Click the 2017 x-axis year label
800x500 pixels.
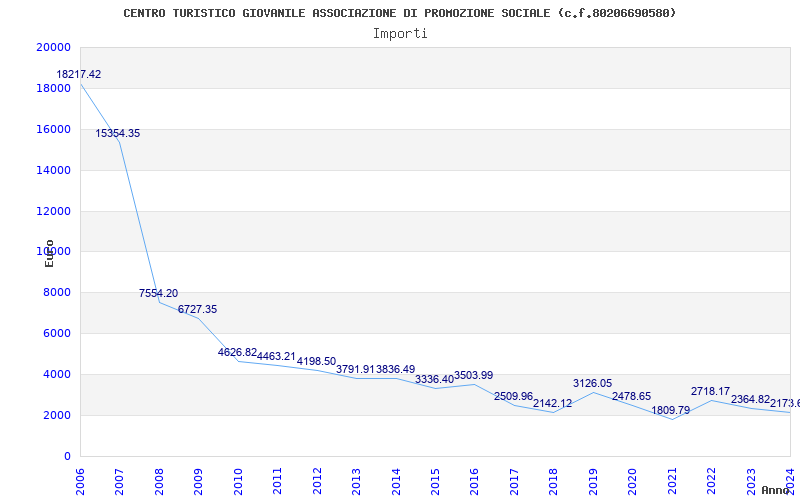point(514,482)
